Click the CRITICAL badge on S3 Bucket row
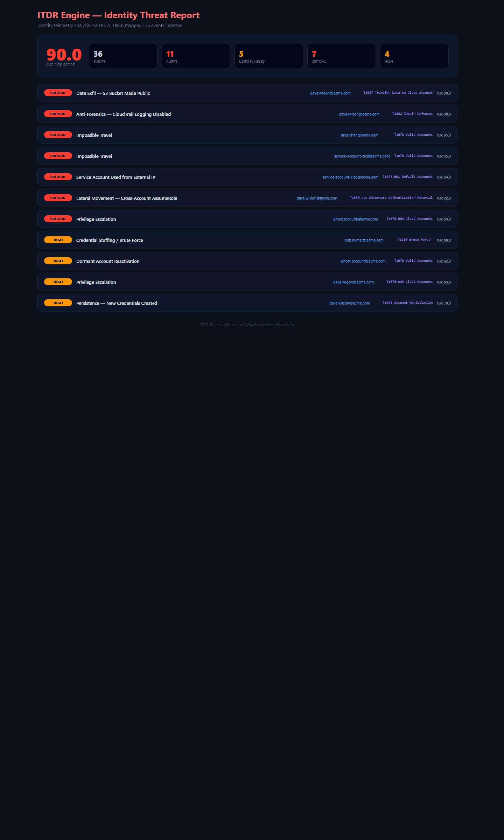The width and height of the screenshot is (504, 840). [58, 93]
